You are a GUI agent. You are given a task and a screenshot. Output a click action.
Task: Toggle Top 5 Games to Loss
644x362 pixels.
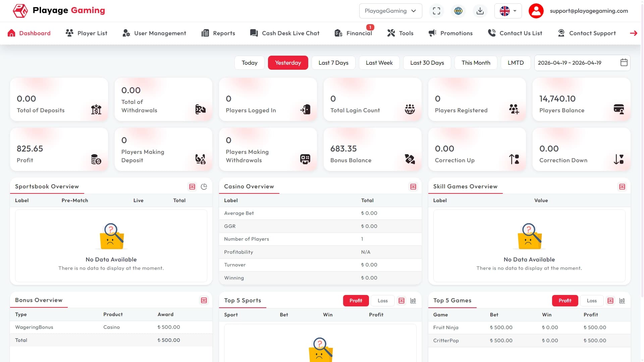(592, 301)
